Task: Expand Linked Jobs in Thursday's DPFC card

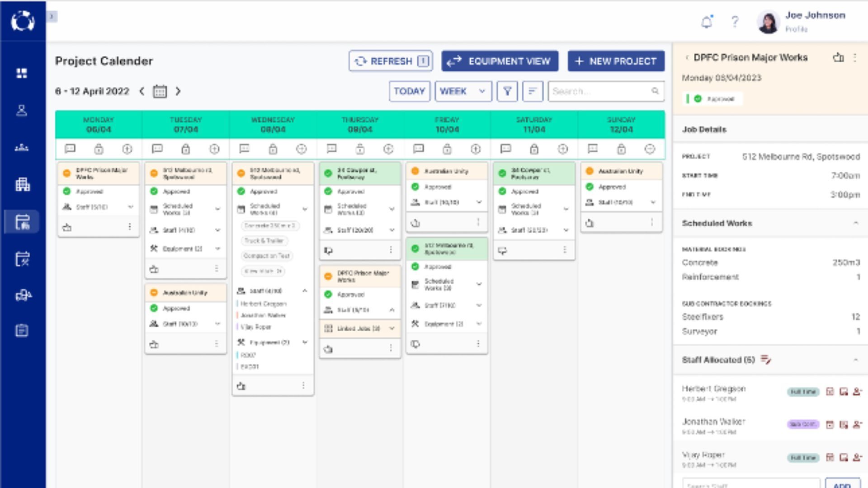Action: 392,328
